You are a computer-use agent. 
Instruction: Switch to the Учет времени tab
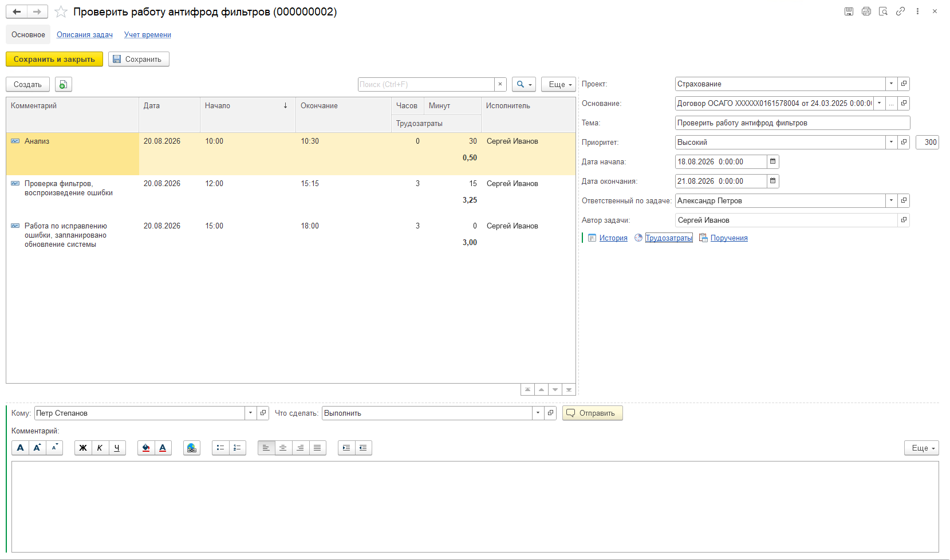click(x=148, y=35)
